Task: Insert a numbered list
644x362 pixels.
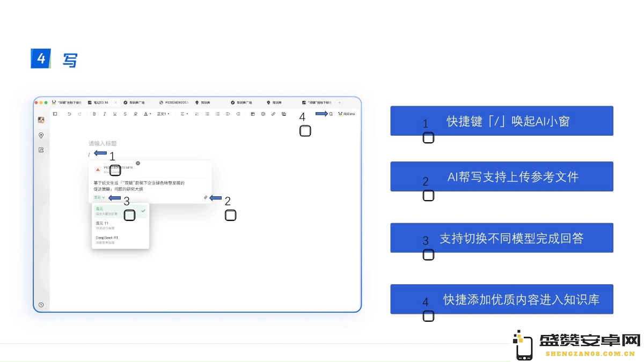Action: (x=217, y=114)
